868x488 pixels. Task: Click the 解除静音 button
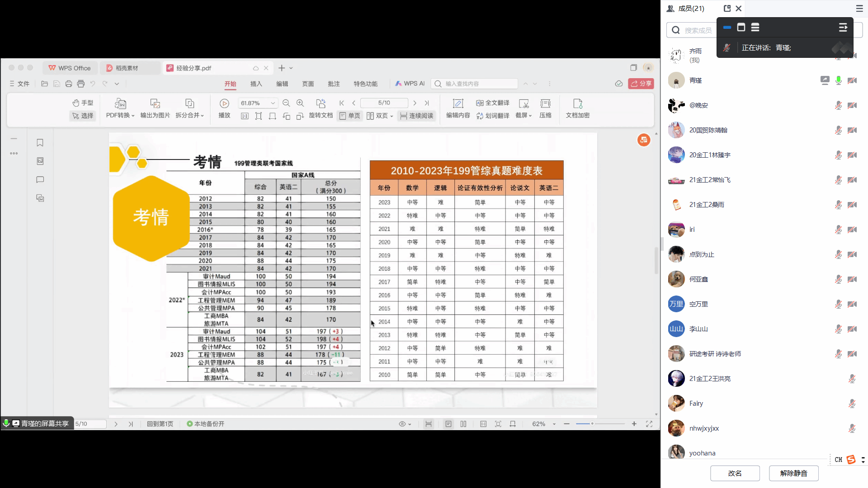[793, 473]
